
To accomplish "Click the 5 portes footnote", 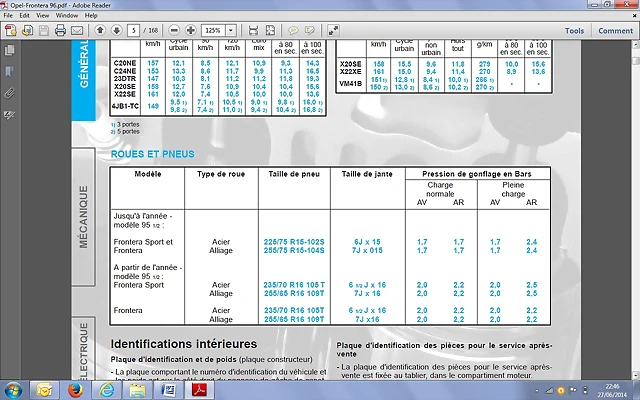I will pos(125,131).
